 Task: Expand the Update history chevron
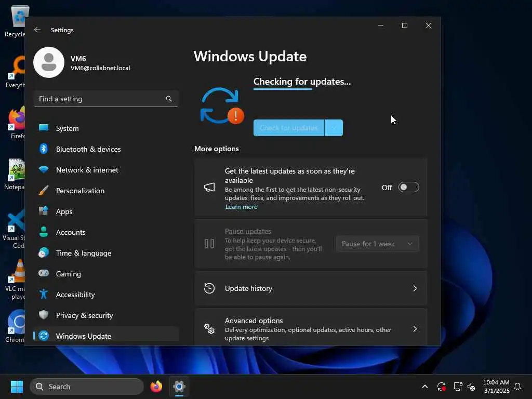[x=415, y=288]
